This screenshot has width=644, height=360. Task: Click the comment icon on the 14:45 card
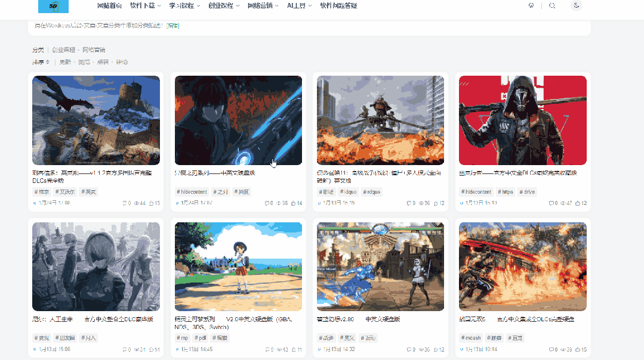click(x=267, y=350)
